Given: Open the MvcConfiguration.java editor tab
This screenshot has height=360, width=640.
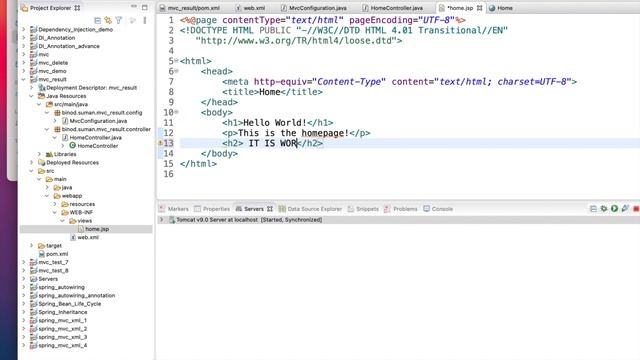Looking at the screenshot, I should [x=314, y=8].
